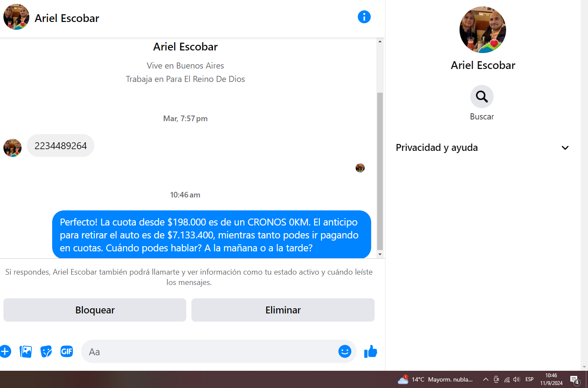Click the Eliminar button
This screenshot has width=588, height=388.
click(283, 310)
